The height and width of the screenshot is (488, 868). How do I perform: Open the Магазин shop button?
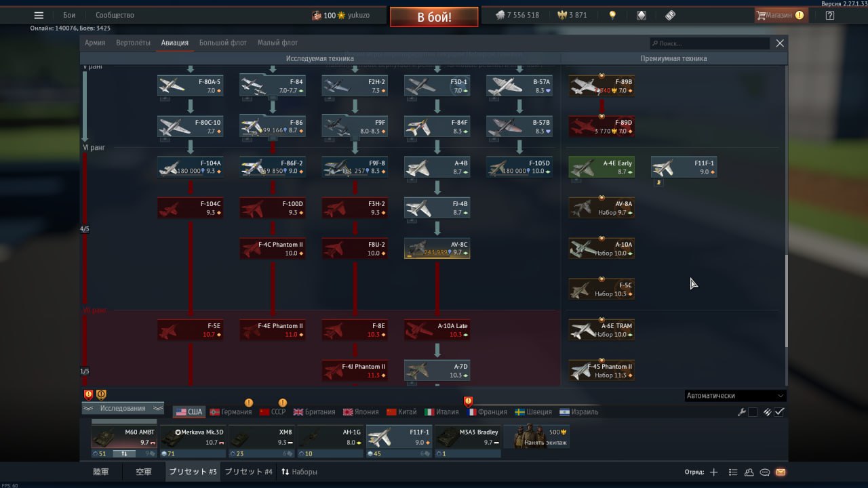pyautogui.click(x=781, y=15)
